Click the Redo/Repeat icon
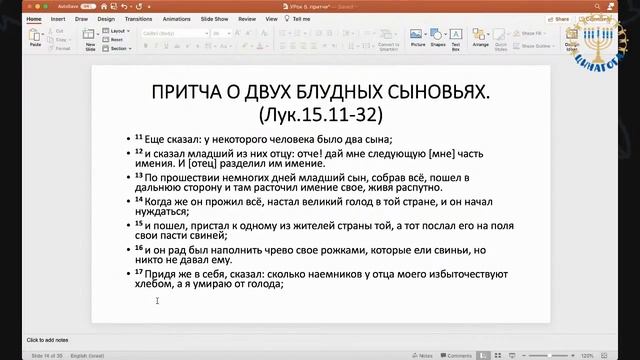 tap(139, 7)
